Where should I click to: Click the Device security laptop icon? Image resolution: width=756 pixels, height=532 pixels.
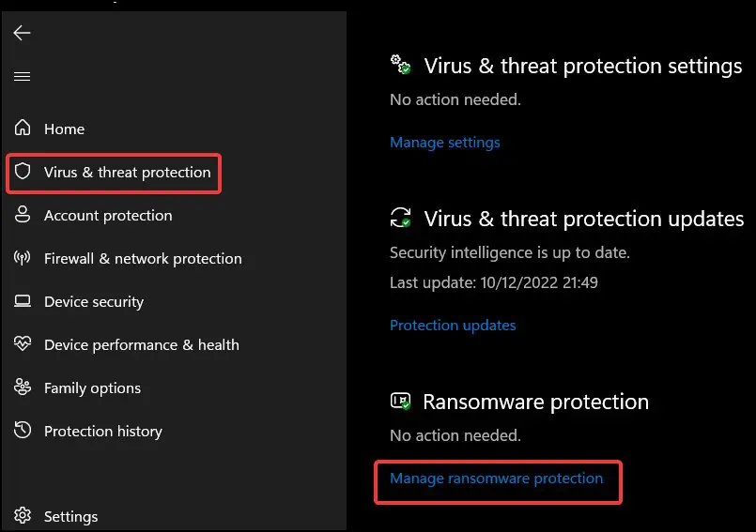23,301
